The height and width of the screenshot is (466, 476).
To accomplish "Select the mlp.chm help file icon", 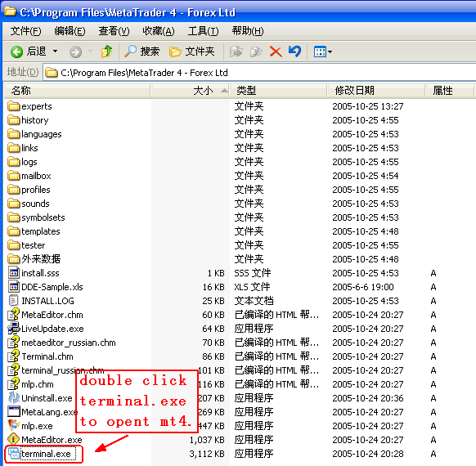I will [x=14, y=384].
